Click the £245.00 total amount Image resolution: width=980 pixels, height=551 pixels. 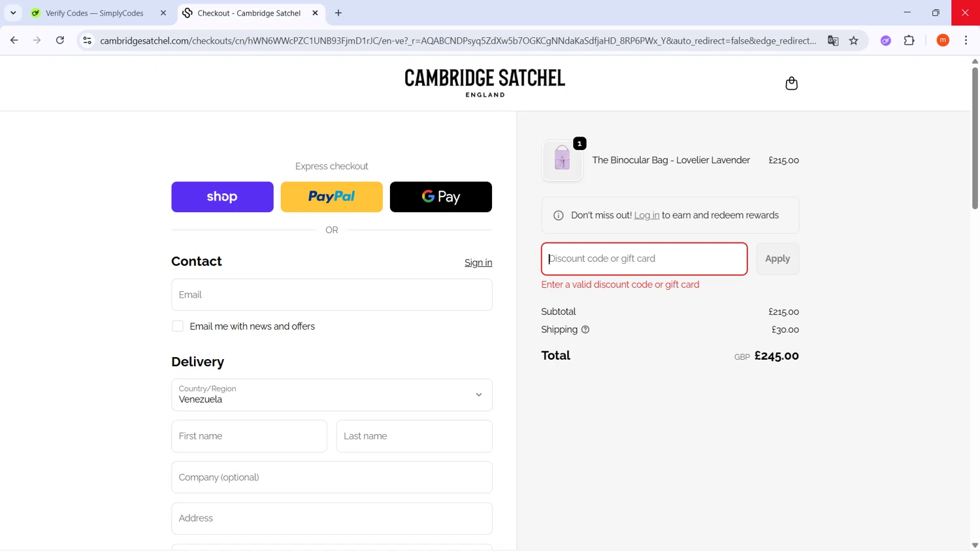click(x=777, y=356)
